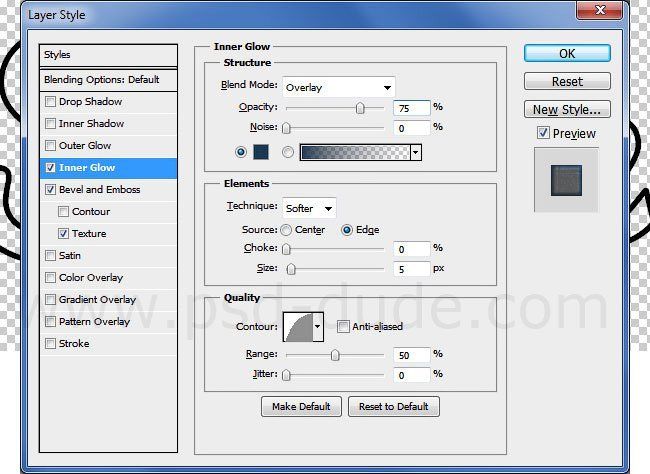The height and width of the screenshot is (474, 650).
Task: Toggle the Preview checkbox
Action: point(543,133)
